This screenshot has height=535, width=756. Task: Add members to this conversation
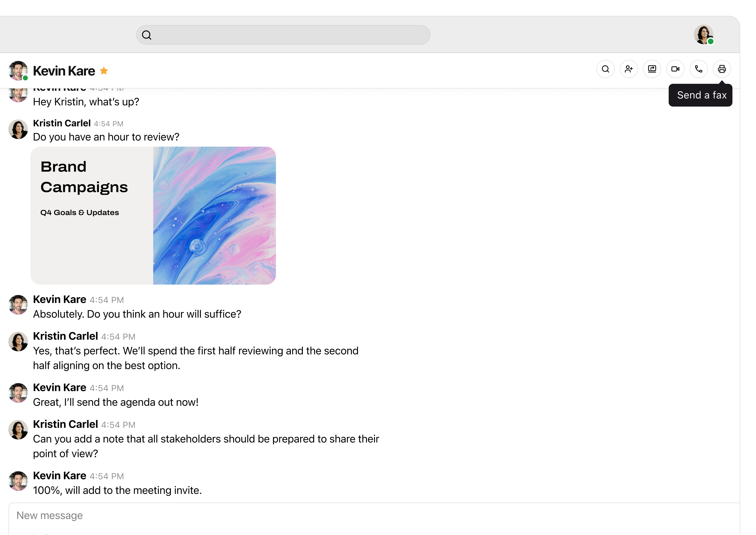point(628,69)
